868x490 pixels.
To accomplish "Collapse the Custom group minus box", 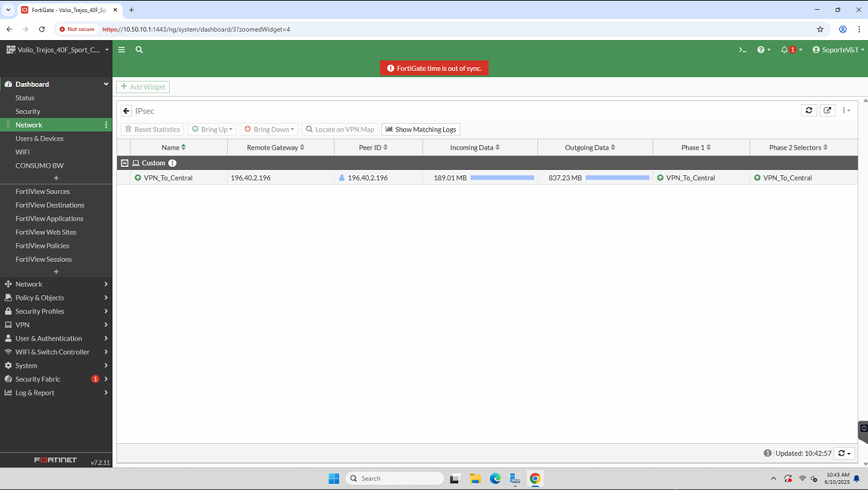I will [x=125, y=163].
